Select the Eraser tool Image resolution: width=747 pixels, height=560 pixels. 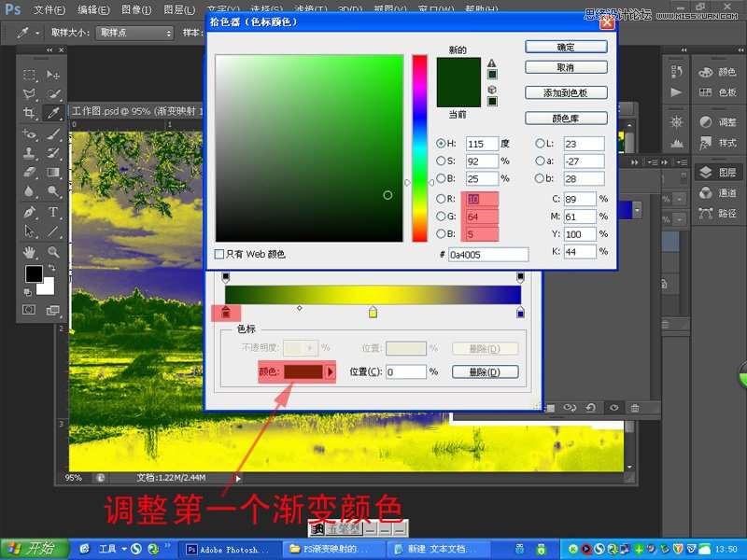[29, 172]
